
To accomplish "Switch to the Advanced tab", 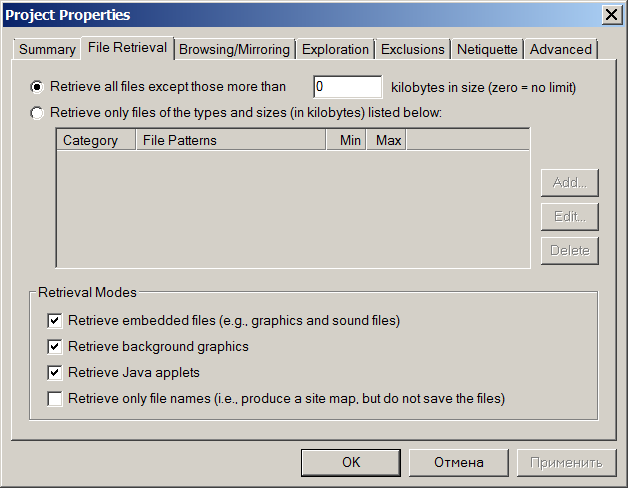I will pyautogui.click(x=560, y=49).
